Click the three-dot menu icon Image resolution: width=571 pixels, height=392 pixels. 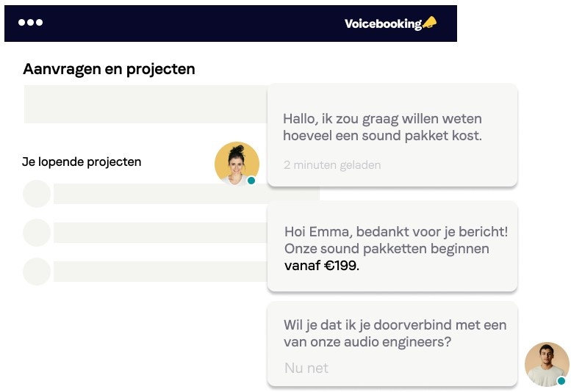pyautogui.click(x=30, y=23)
